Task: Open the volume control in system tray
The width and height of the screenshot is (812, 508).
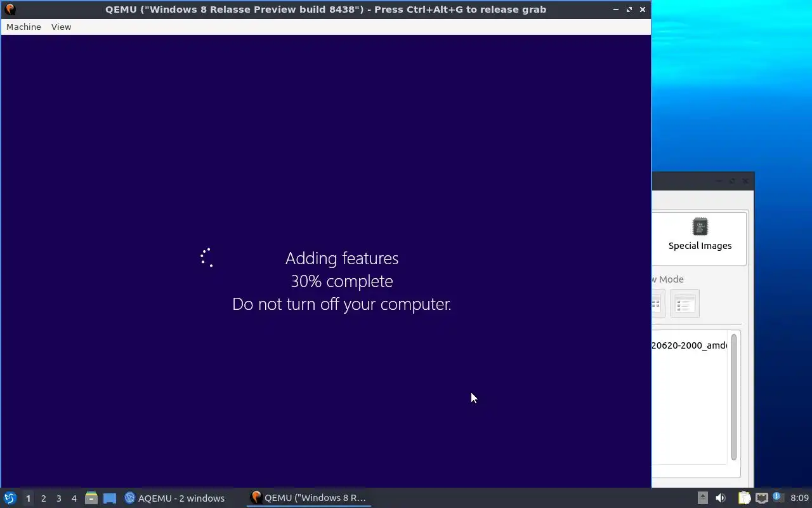Action: (721, 498)
